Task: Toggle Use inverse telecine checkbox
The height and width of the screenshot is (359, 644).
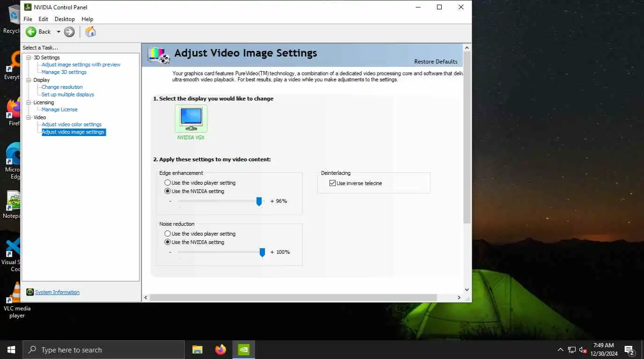Action: point(333,183)
